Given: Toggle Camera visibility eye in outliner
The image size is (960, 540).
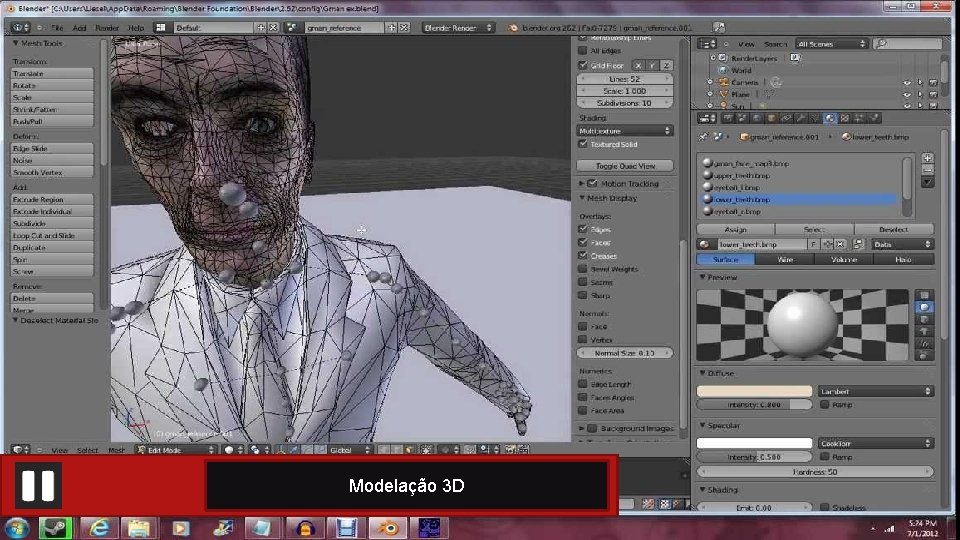Looking at the screenshot, I should [x=907, y=83].
